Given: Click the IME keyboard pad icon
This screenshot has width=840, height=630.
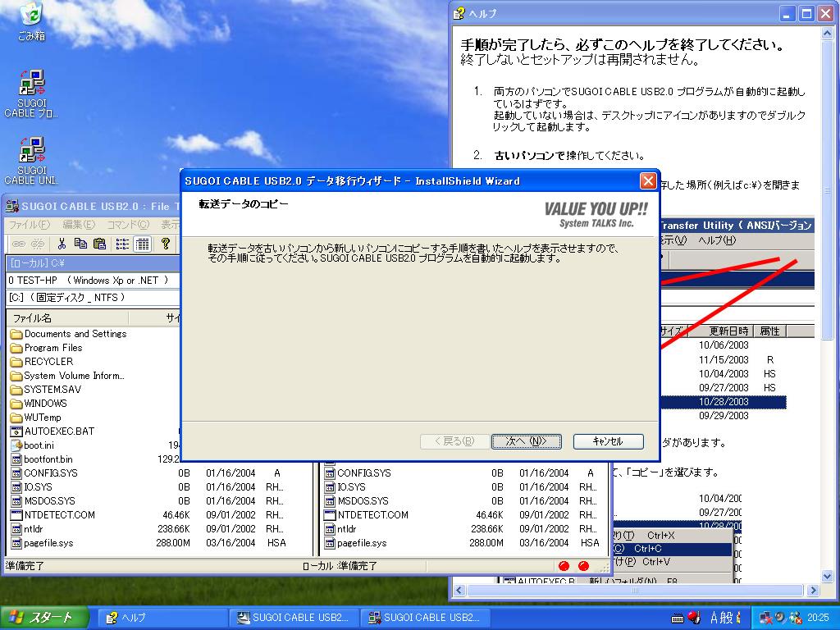Looking at the screenshot, I should [677, 619].
